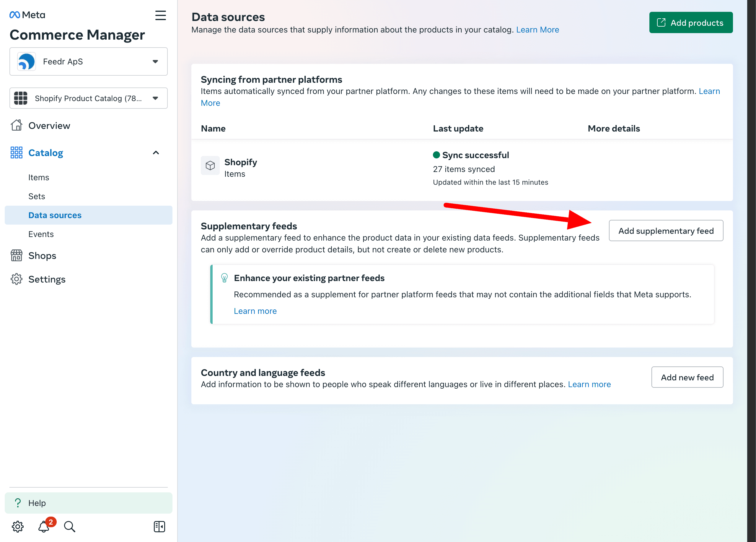Open Help from the sidebar
The image size is (756, 542).
point(37,503)
